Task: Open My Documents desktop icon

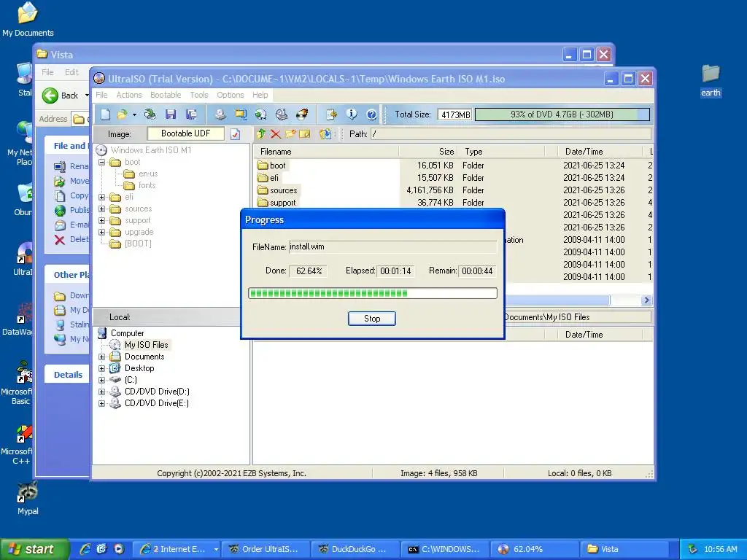Action: click(x=28, y=19)
